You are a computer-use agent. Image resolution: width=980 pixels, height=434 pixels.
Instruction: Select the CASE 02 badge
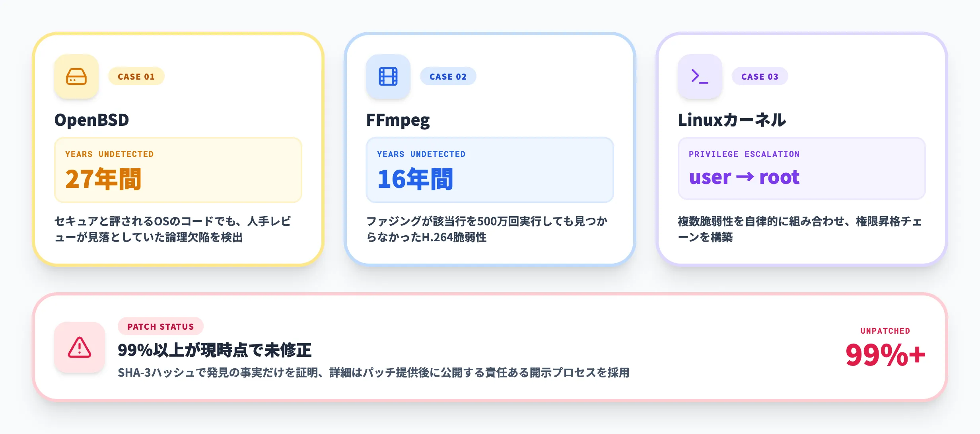pos(448,76)
